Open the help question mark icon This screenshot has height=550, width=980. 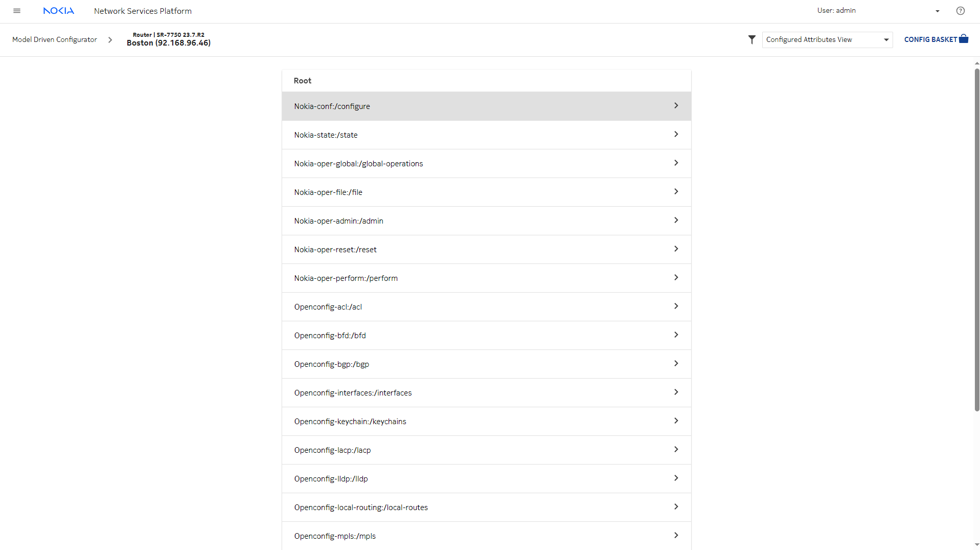[x=960, y=11]
